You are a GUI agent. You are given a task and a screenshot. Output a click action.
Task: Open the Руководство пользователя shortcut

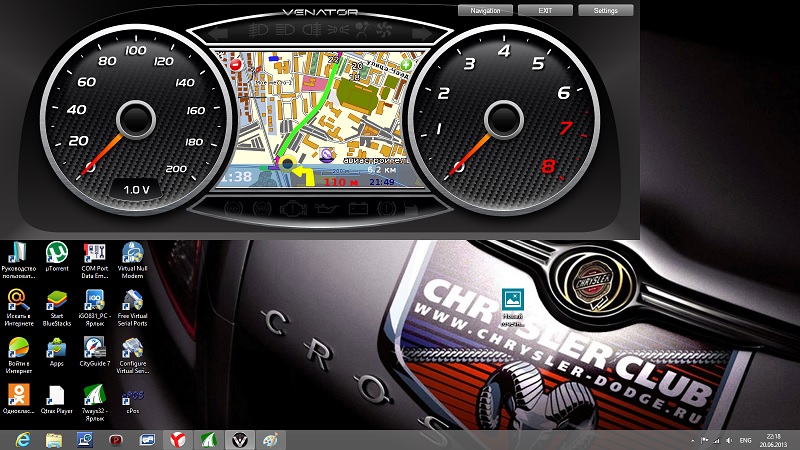(x=19, y=261)
